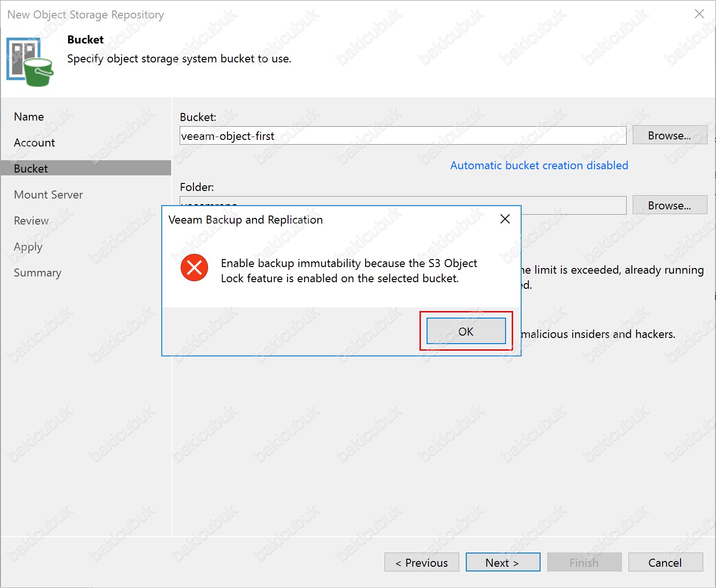Click the red error icon in the dialog
This screenshot has width=716, height=588.
pos(194,268)
